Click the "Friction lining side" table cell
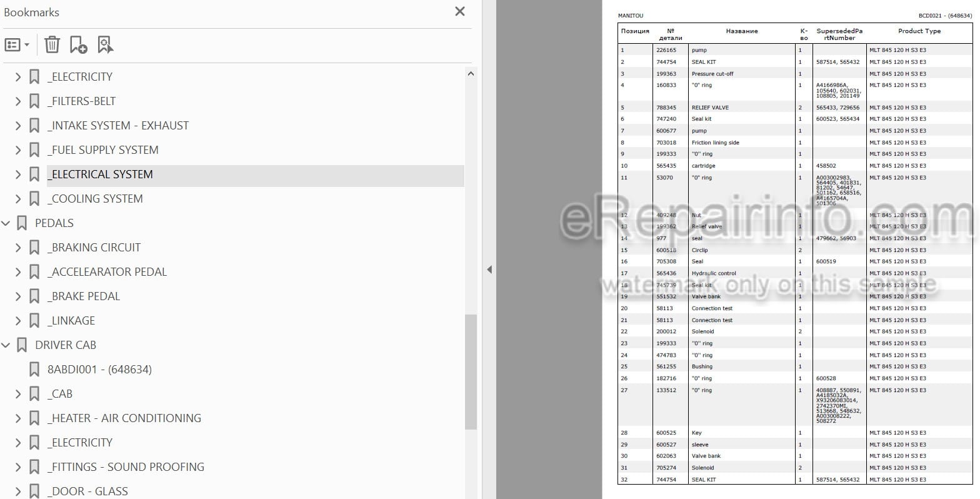Screen dimensions: 980x499 coord(715,143)
